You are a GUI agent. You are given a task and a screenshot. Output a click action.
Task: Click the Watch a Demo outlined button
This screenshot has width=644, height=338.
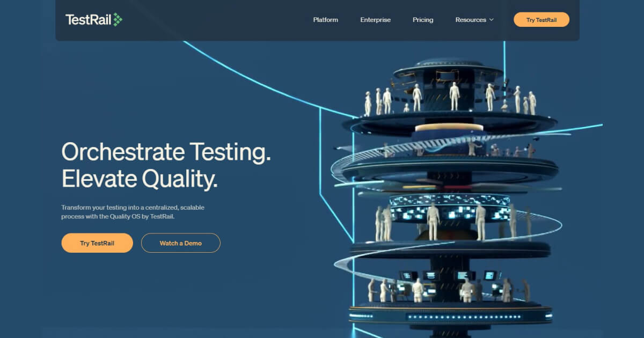tap(180, 243)
